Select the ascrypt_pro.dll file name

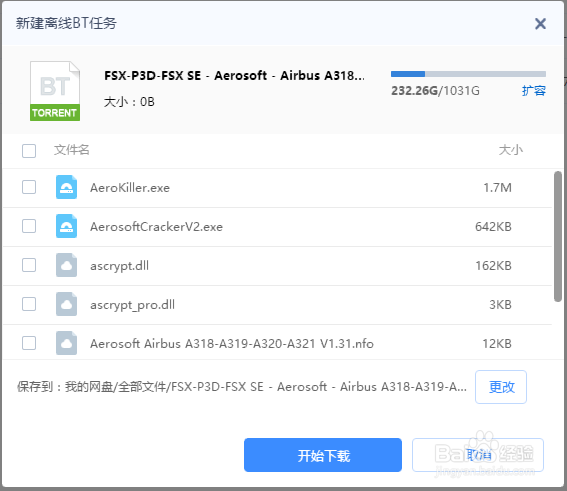point(132,305)
